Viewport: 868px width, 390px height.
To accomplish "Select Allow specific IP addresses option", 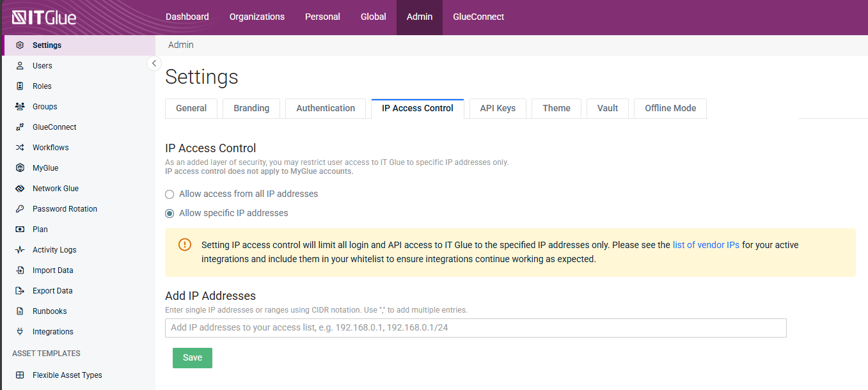I will click(170, 213).
